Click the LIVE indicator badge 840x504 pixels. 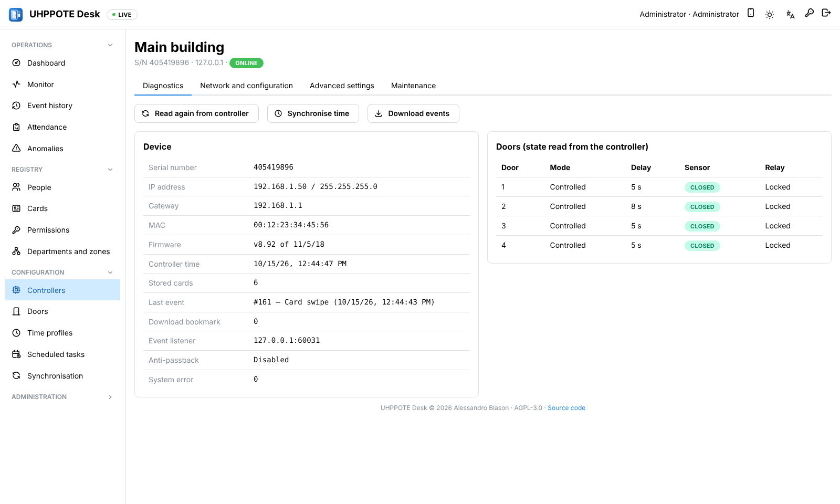tap(122, 15)
